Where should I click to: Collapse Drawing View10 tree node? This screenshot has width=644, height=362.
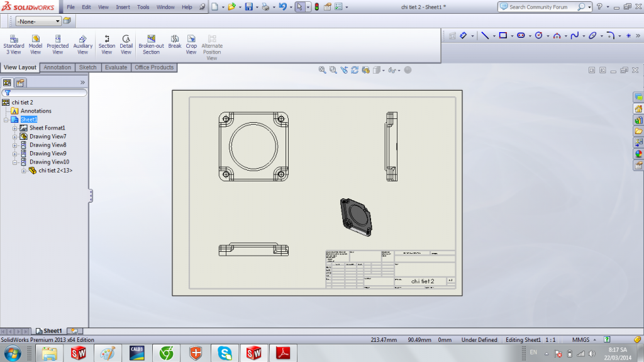coord(15,162)
